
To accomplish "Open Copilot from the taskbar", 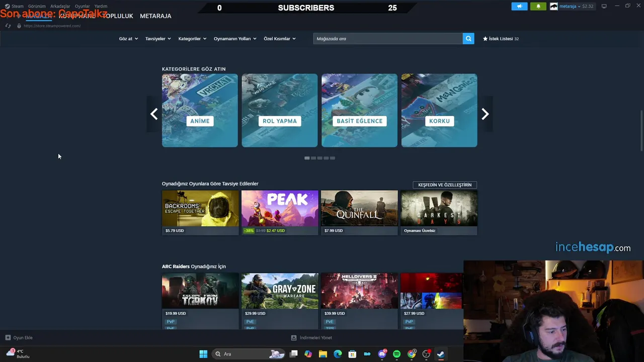I will coord(308,354).
